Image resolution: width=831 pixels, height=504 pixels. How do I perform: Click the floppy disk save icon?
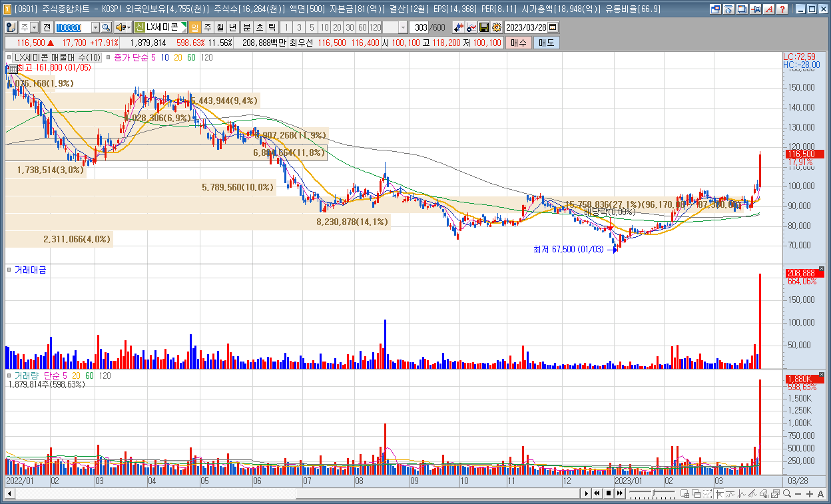click(484, 27)
